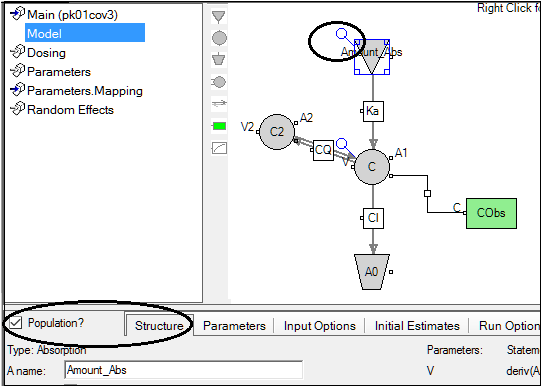This screenshot has height=387, width=542.
Task: Select Parameters.Mapping in setup list
Action: coord(85,91)
